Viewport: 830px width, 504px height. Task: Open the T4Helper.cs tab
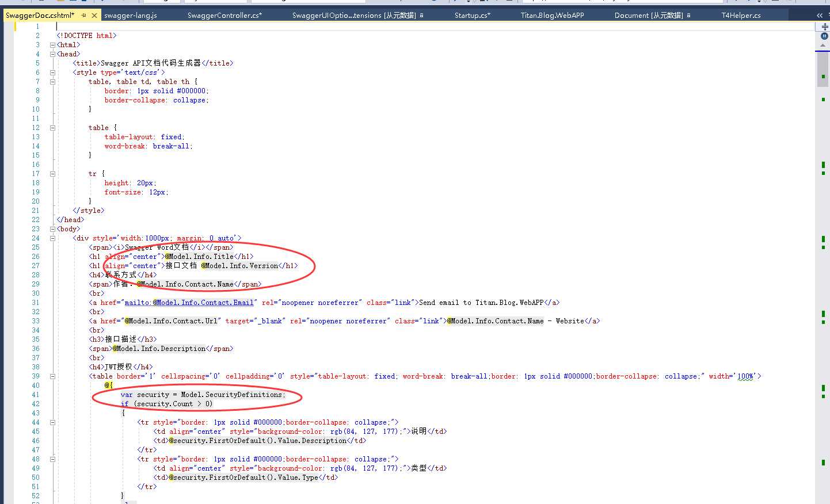pos(741,16)
